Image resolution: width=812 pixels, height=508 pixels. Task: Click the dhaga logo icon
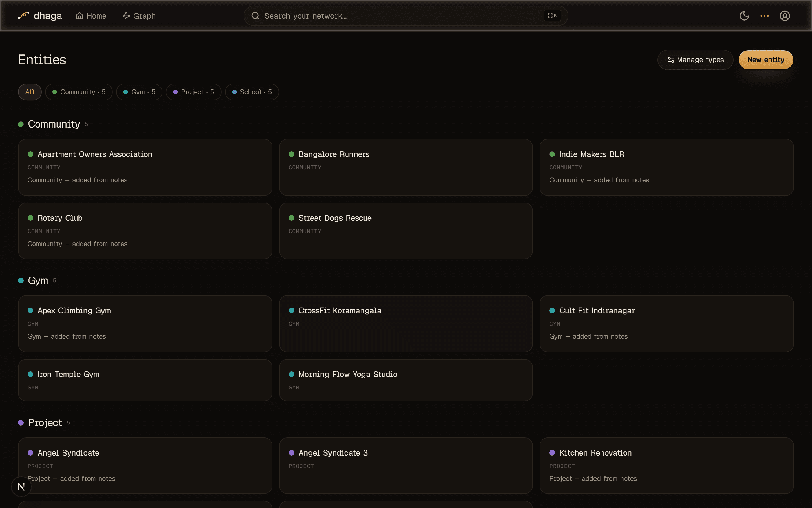point(23,16)
